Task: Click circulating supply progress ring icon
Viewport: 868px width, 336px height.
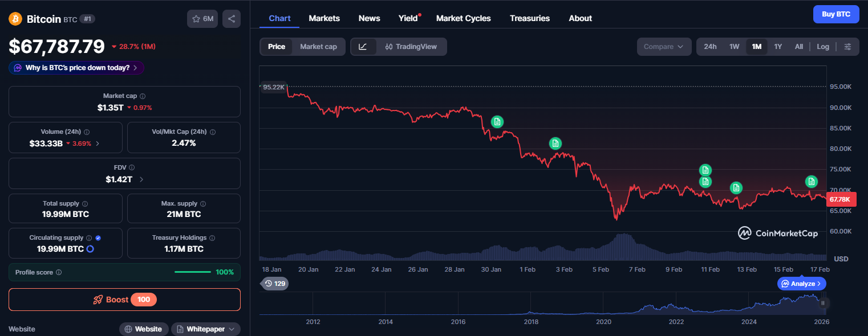Action: point(90,249)
